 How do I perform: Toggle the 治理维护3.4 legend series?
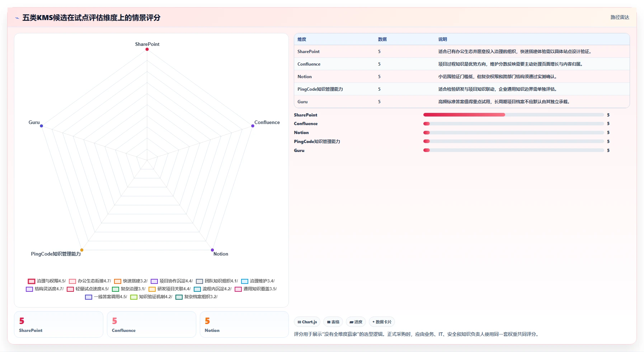258,281
